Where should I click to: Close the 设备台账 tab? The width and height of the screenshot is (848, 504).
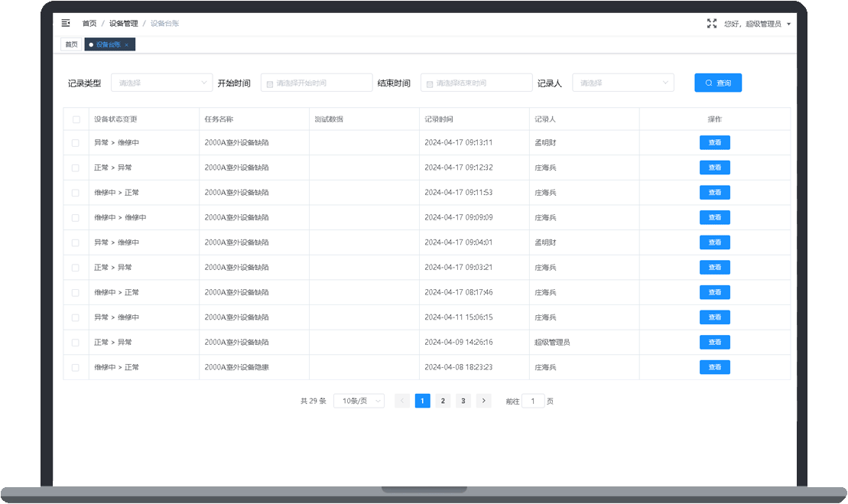pyautogui.click(x=127, y=45)
